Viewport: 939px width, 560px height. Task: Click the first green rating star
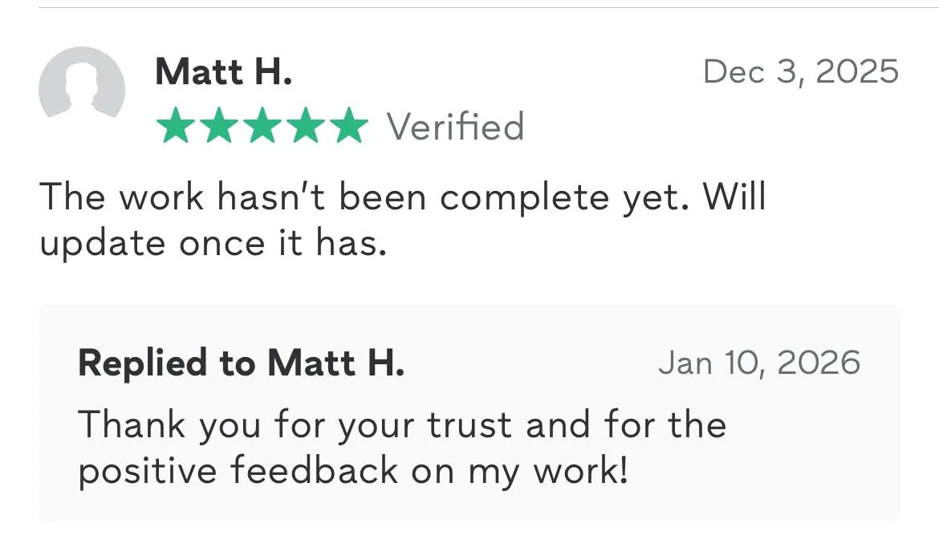[x=175, y=128]
